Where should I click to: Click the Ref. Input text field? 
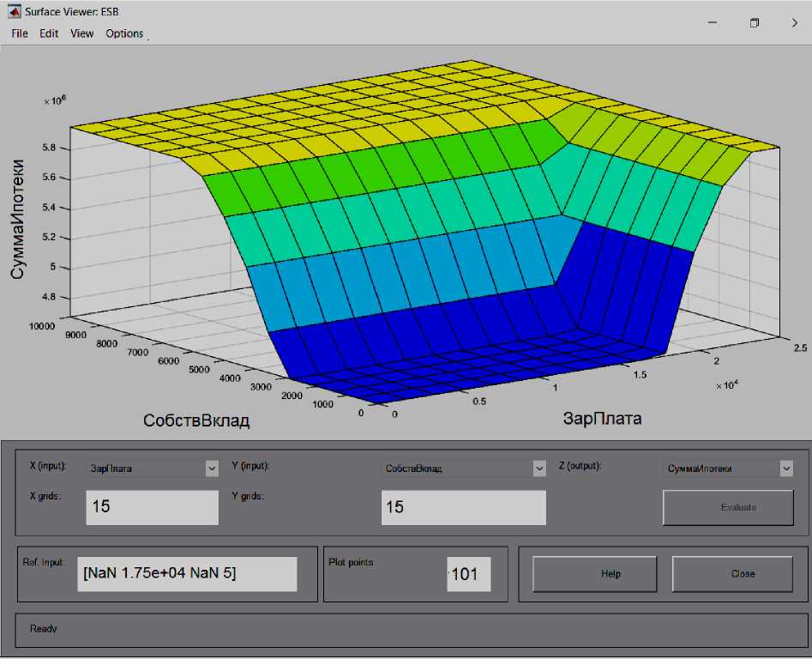(x=189, y=574)
